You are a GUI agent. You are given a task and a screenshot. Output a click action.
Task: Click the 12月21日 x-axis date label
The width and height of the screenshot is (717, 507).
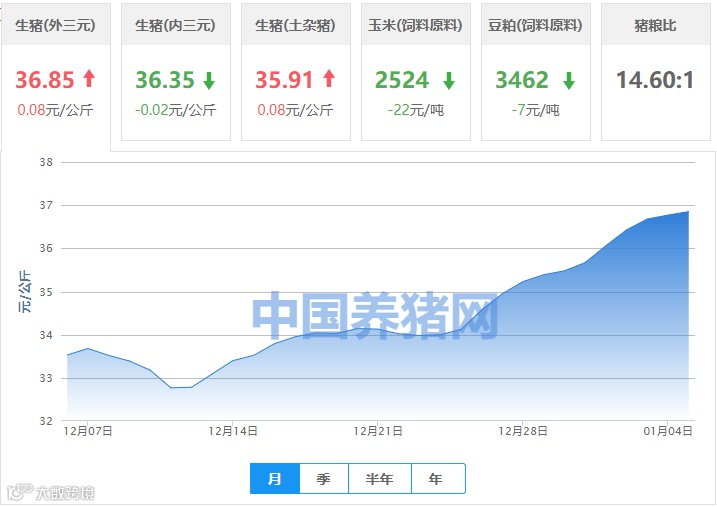378,431
